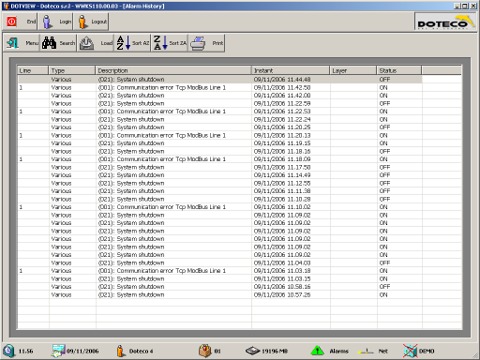Select the Communication error row at 11.22.53

tap(220, 111)
